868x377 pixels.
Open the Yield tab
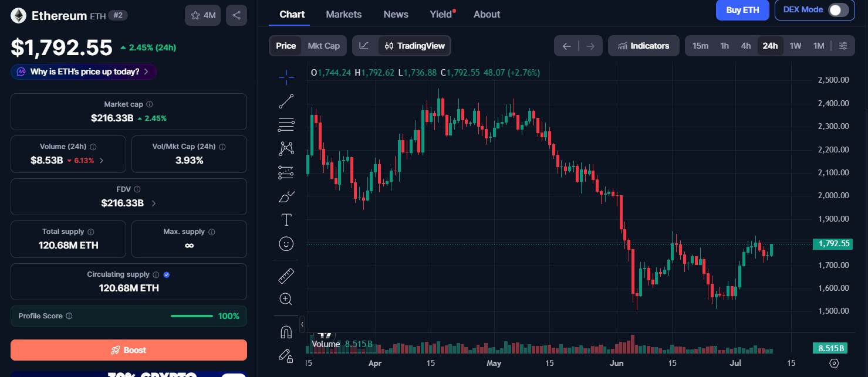441,14
